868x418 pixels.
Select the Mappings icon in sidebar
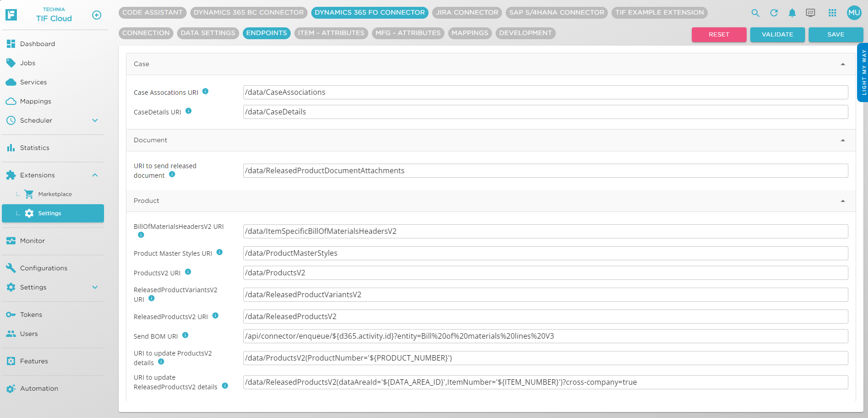[x=11, y=101]
